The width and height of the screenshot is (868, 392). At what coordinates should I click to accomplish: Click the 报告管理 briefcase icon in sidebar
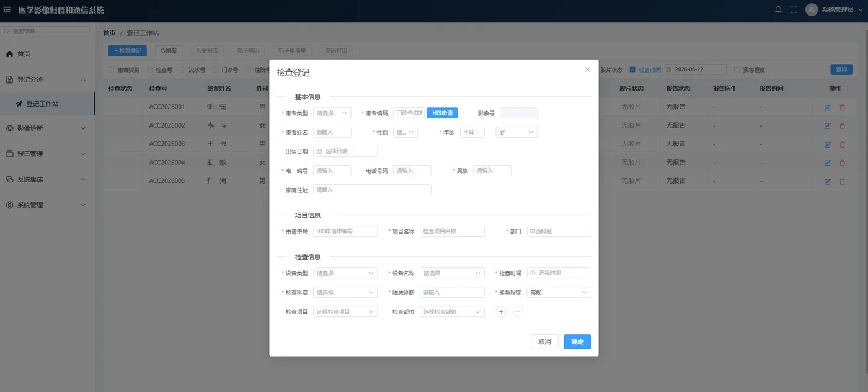click(x=9, y=153)
